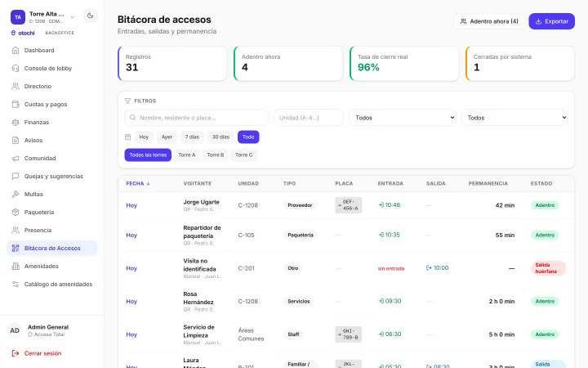
Task: Click the Tasa de cierre real 96% card
Action: pyautogui.click(x=404, y=64)
